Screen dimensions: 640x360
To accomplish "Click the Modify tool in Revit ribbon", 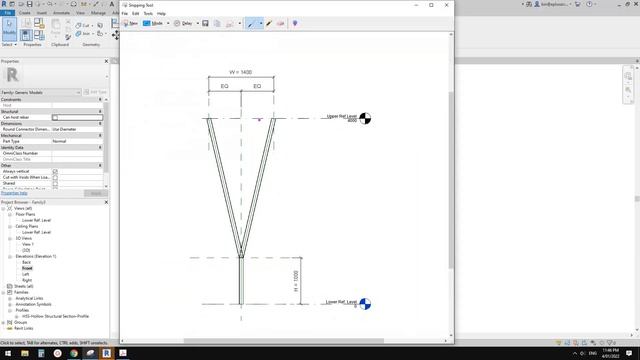I will [x=9, y=29].
